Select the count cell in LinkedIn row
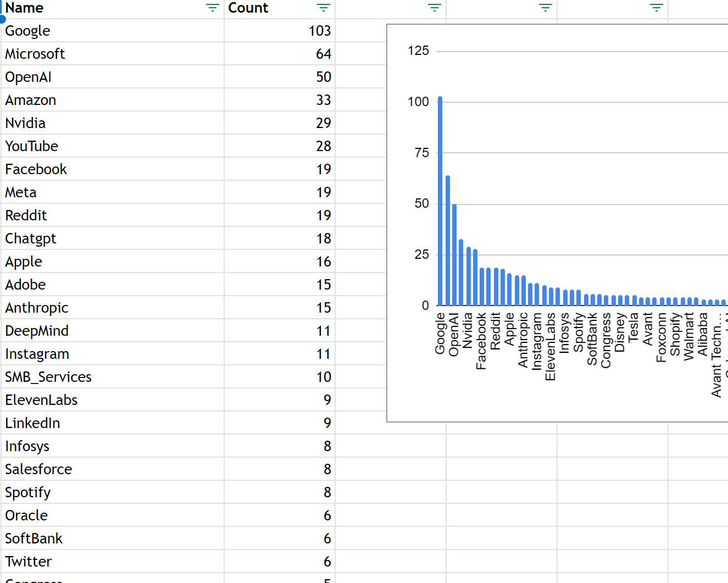 point(280,423)
